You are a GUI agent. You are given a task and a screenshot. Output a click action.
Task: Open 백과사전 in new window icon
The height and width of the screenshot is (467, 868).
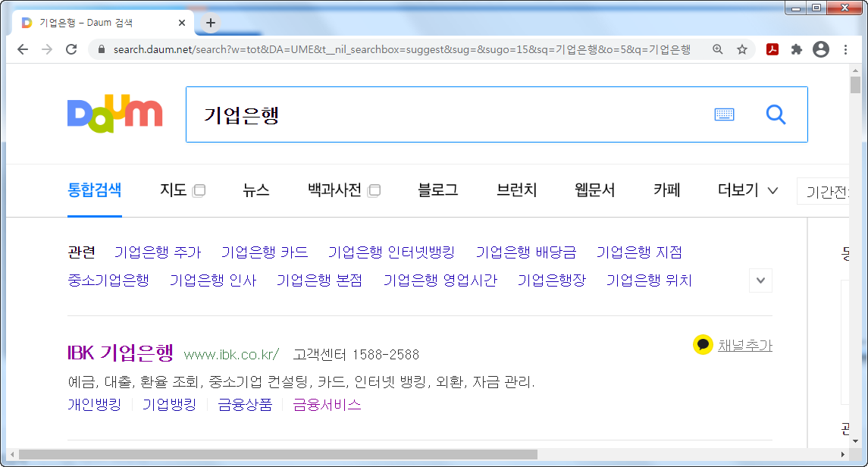[x=374, y=190]
